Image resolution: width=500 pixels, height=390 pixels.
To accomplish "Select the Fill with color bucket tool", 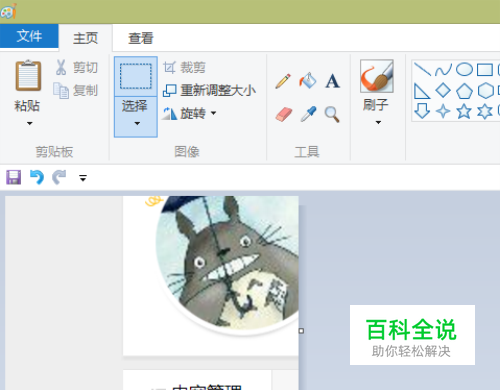I will [307, 80].
